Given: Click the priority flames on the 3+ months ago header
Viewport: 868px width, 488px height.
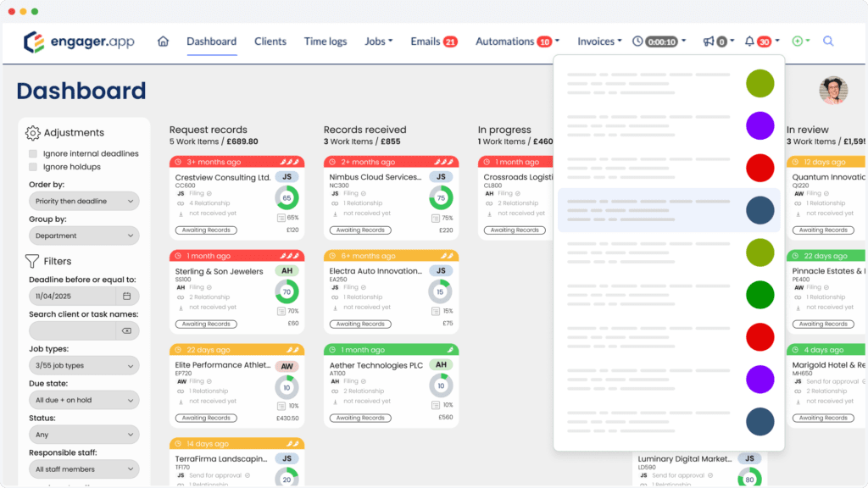Looking at the screenshot, I should pos(289,162).
